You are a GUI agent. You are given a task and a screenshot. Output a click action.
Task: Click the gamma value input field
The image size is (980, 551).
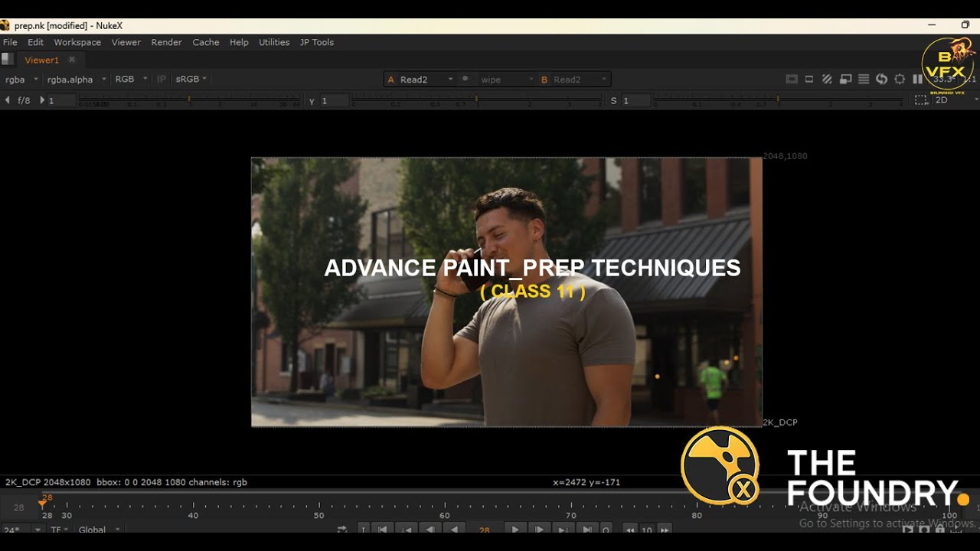[x=335, y=100]
